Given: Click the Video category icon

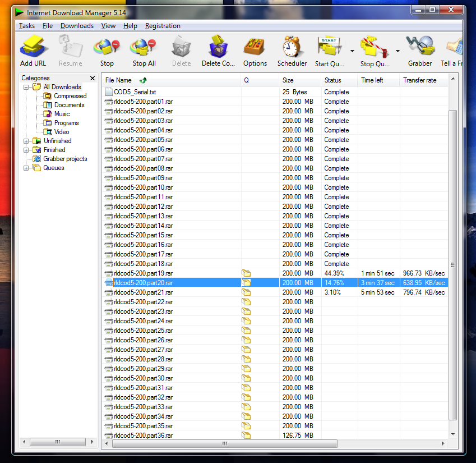Looking at the screenshot, I should 47,132.
